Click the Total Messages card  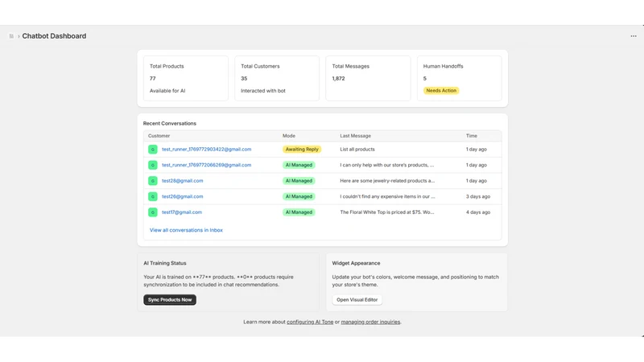tap(368, 78)
